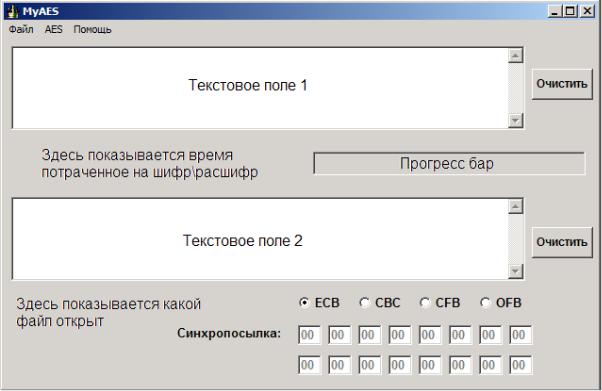Screen dimensions: 602x391
Task: Select the ECB mode radio button
Action: point(304,303)
